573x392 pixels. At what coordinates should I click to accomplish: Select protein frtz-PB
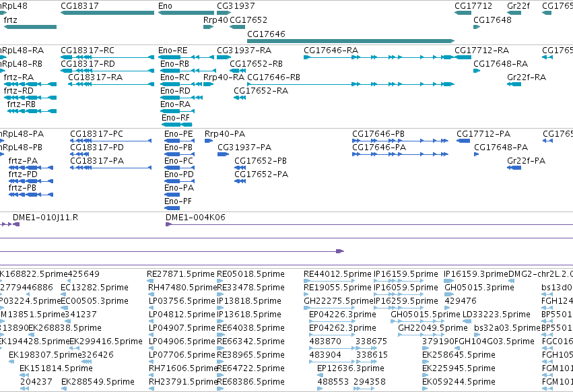point(31,195)
